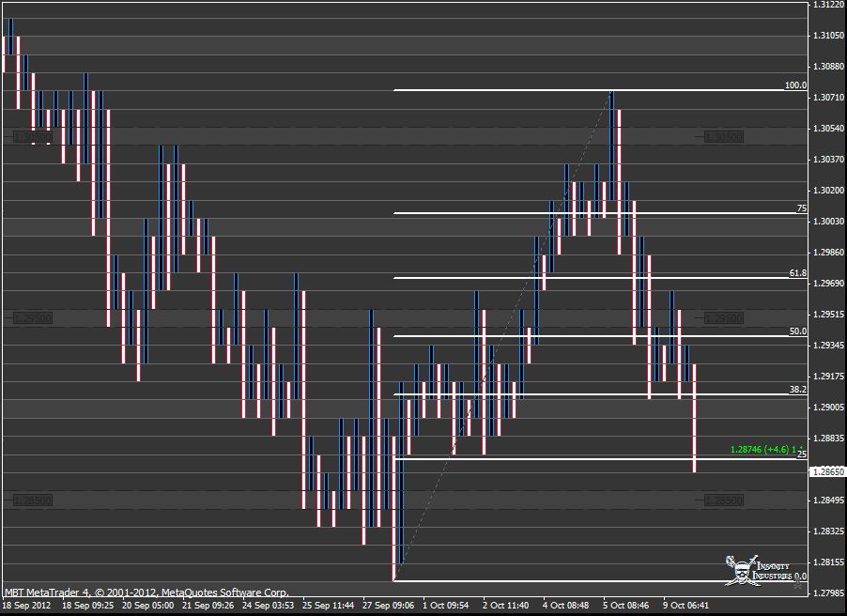Click the 1.30370 price axis label
The width and height of the screenshot is (847, 616).
[x=828, y=159]
